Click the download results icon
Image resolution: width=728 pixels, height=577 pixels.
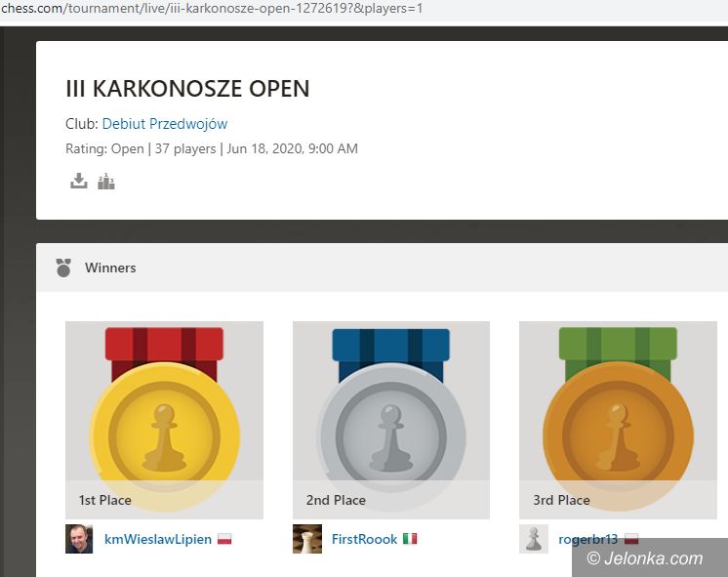click(78, 181)
